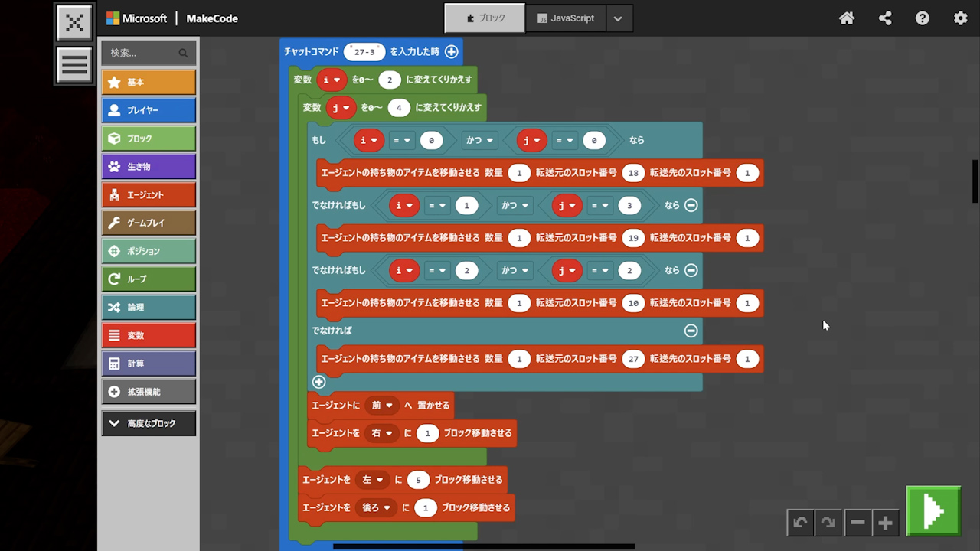
Task: Switch to the JavaScript editor tab
Action: 565,18
